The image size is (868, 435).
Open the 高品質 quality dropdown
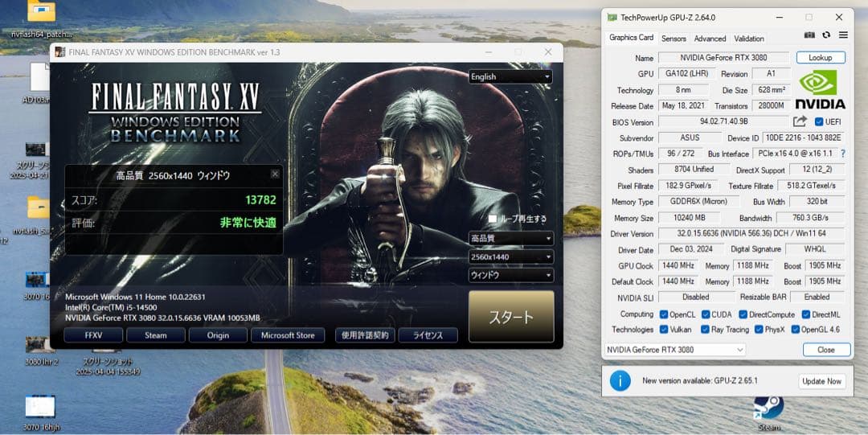point(511,238)
